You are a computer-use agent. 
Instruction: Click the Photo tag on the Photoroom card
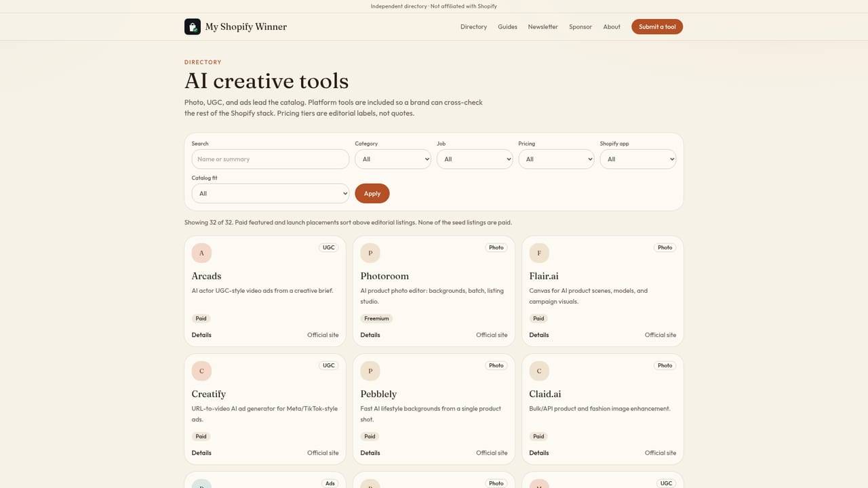coord(496,247)
